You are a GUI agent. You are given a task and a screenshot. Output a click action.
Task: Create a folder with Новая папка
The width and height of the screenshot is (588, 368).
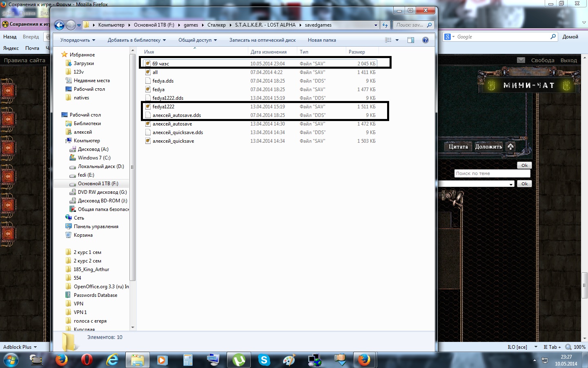point(322,40)
